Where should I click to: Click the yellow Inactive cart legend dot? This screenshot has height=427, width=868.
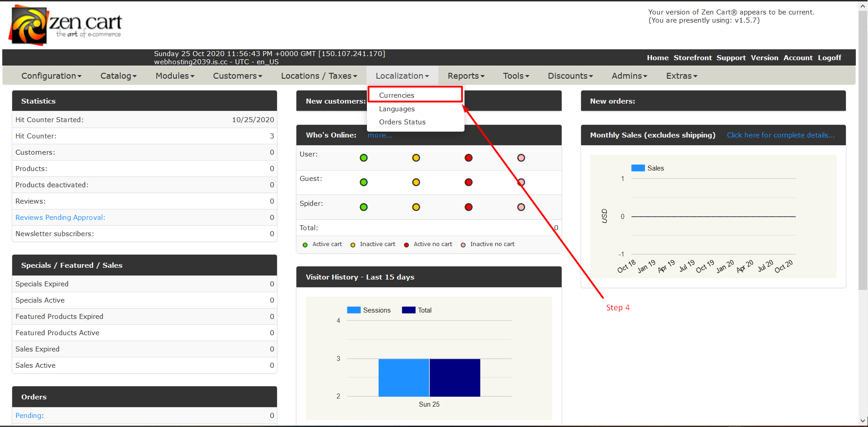point(353,245)
